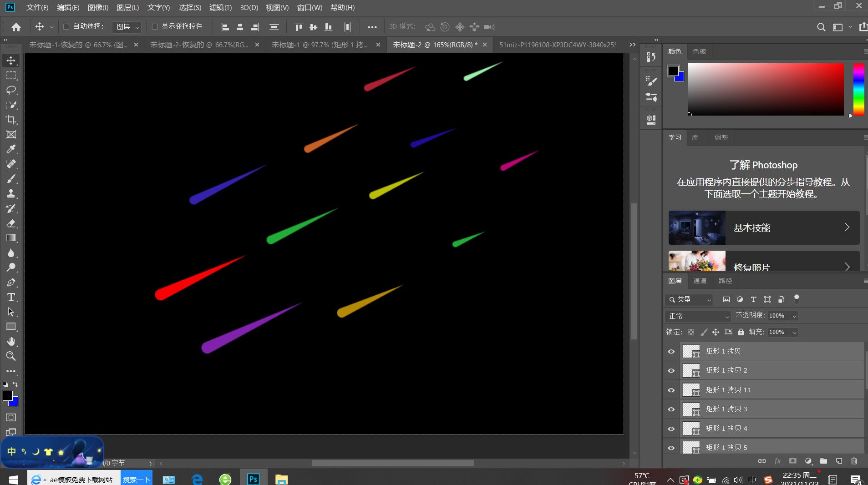
Task: Select the Clone Stamp tool
Action: point(11,193)
